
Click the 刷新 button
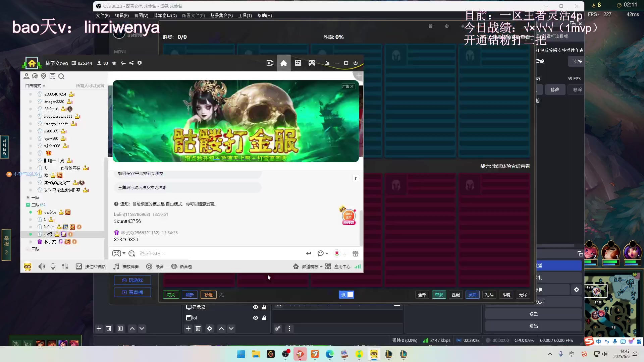[x=190, y=295]
